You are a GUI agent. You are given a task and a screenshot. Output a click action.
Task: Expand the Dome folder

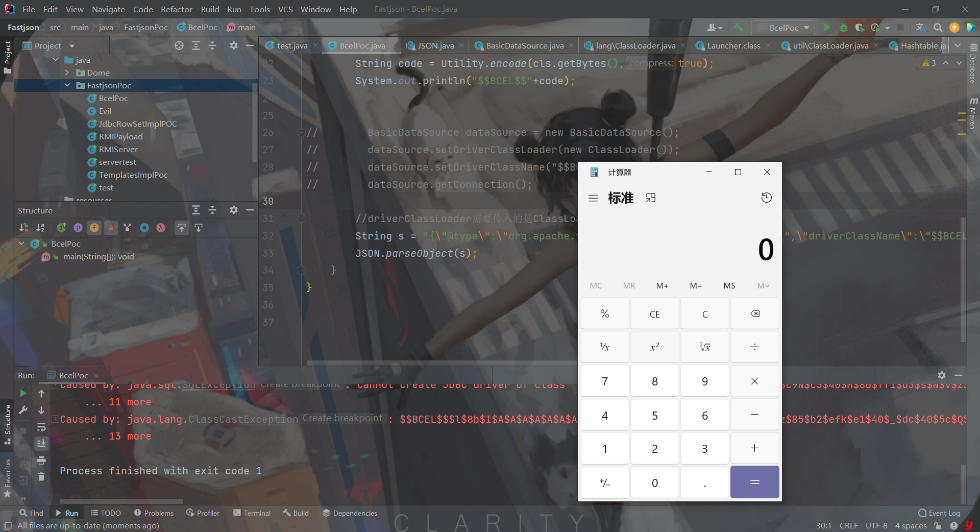pos(67,72)
